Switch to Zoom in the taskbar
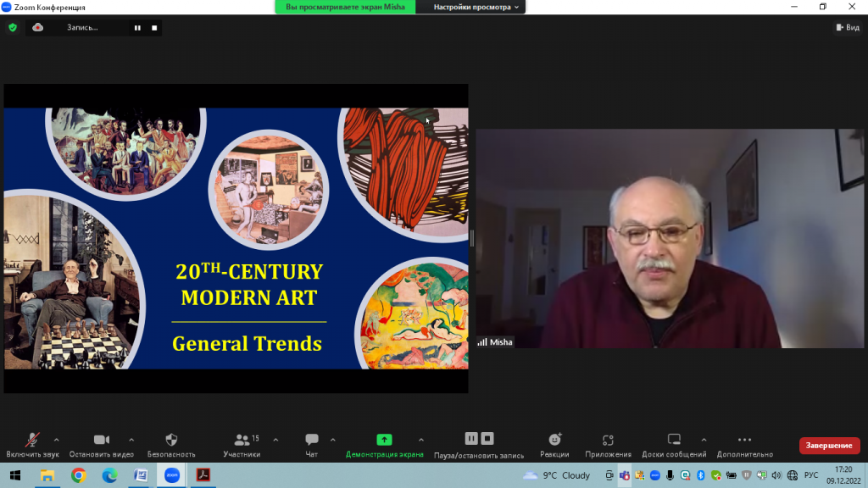 [x=172, y=475]
